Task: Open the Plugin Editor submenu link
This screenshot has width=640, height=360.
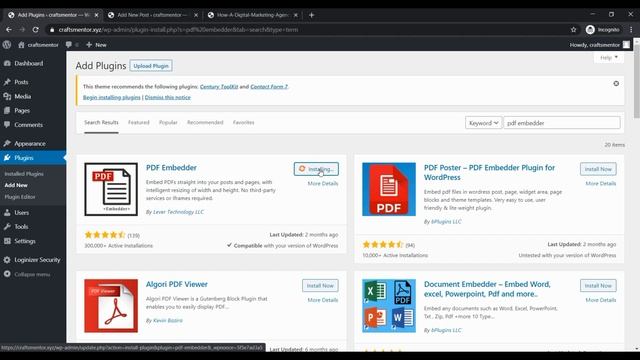Action: click(20, 197)
